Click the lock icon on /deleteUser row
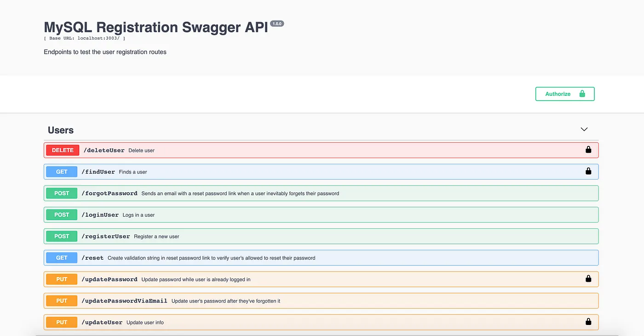 pyautogui.click(x=588, y=149)
